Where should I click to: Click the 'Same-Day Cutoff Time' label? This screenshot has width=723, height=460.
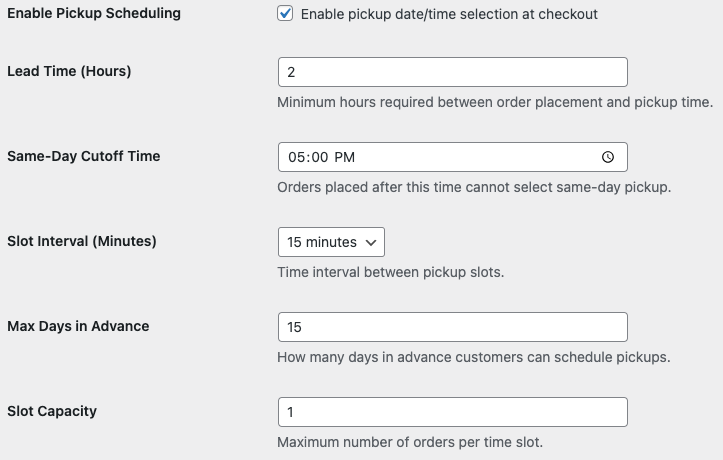(x=83, y=156)
